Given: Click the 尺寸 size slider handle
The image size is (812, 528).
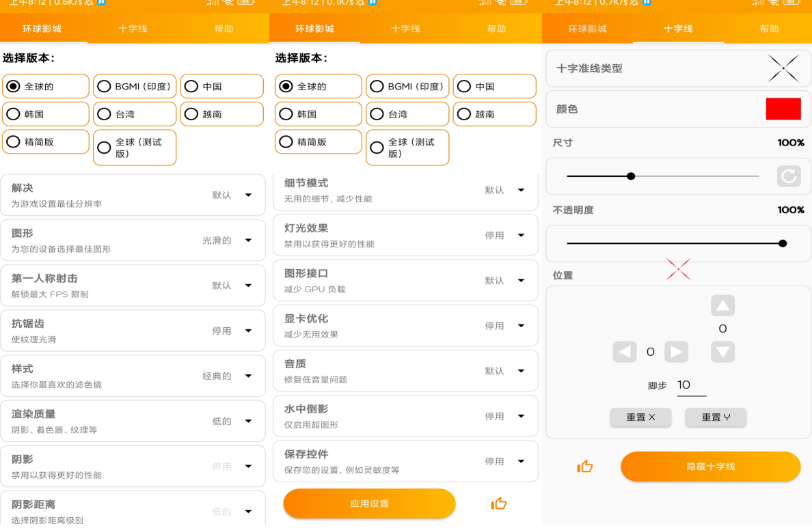Looking at the screenshot, I should click(631, 176).
